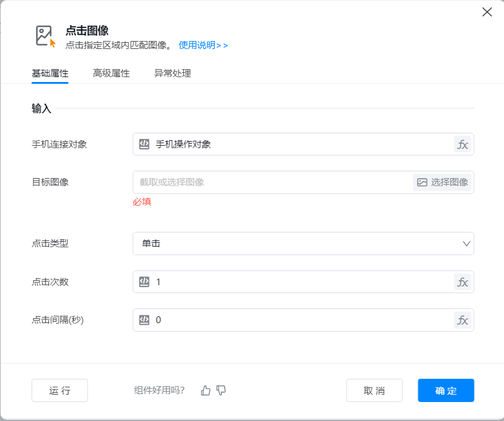Switch to 高级属性 tab
The image size is (504, 421).
point(111,73)
